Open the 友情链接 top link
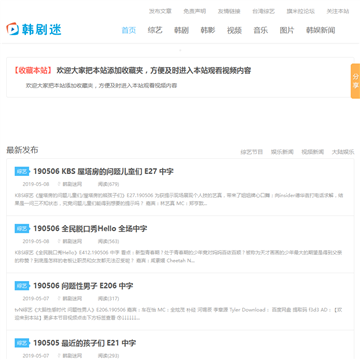The width and height of the screenshot is (360, 360). pyautogui.click(x=229, y=11)
